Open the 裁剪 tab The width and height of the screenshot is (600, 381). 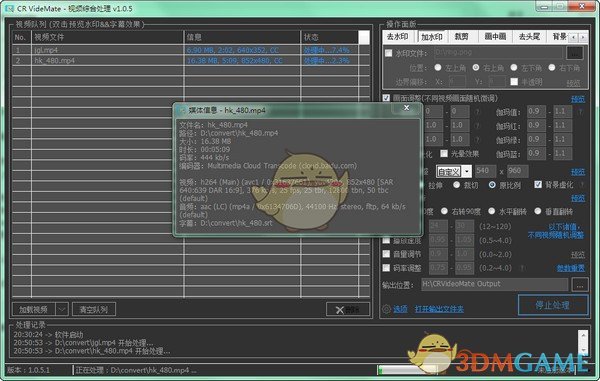click(462, 37)
